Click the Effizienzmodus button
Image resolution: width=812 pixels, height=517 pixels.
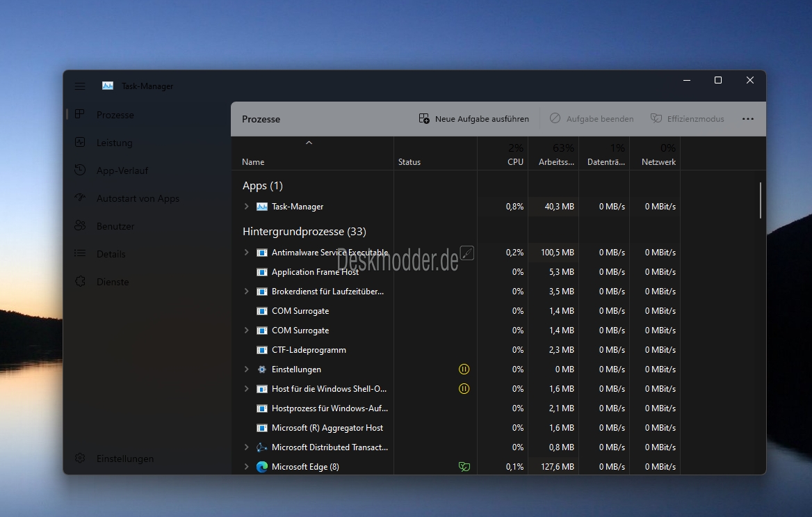tap(687, 119)
